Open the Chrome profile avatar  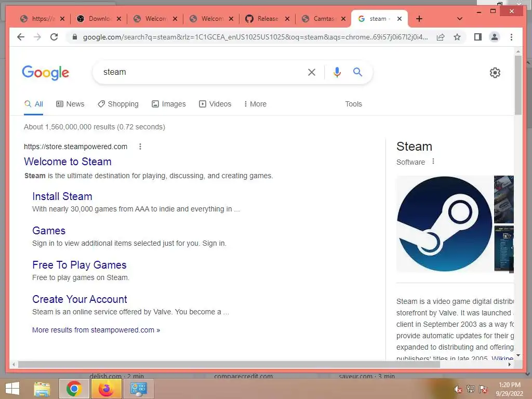pyautogui.click(x=495, y=37)
